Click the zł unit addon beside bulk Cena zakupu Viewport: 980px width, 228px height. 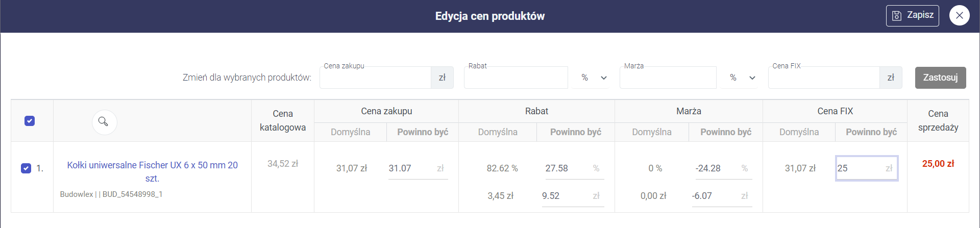442,78
